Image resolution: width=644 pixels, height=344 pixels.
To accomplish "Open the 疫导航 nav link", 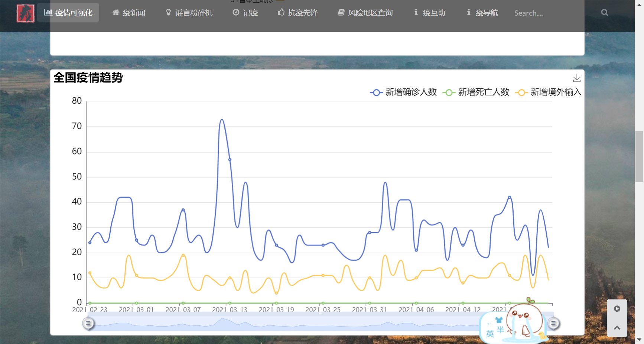I will pyautogui.click(x=482, y=13).
